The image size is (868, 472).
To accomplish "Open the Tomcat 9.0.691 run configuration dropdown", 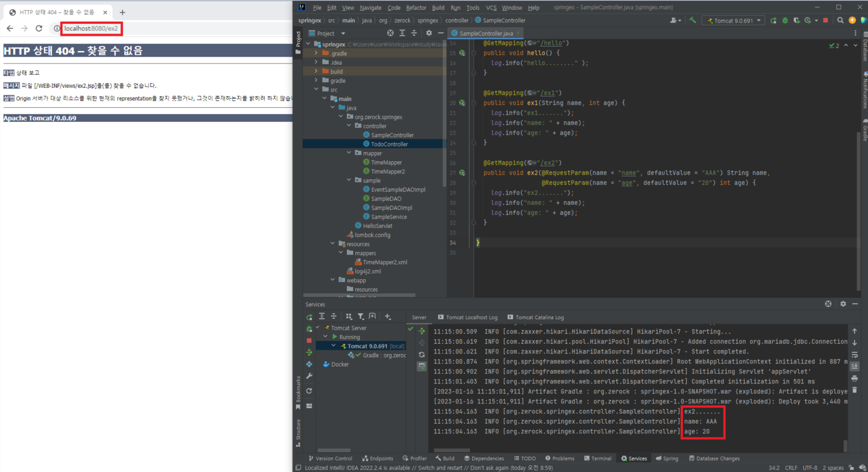I will coord(733,20).
